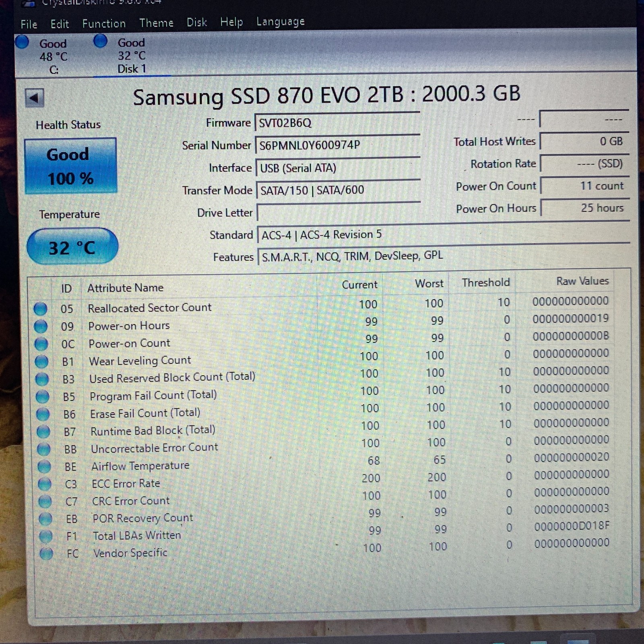The image size is (644, 644).
Task: Click the Good 100 % health status button
Action: pos(70,166)
